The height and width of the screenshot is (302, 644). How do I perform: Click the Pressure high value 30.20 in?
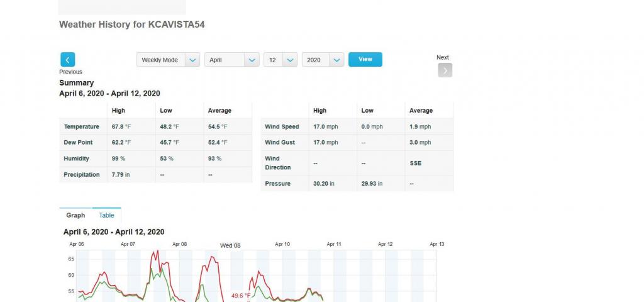324,184
